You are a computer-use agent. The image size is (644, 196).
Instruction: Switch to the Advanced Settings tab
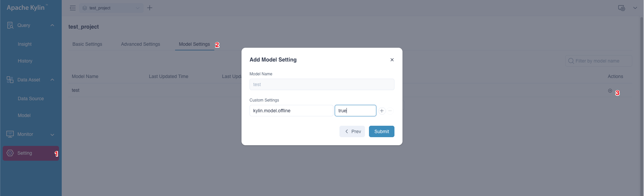pos(141,44)
